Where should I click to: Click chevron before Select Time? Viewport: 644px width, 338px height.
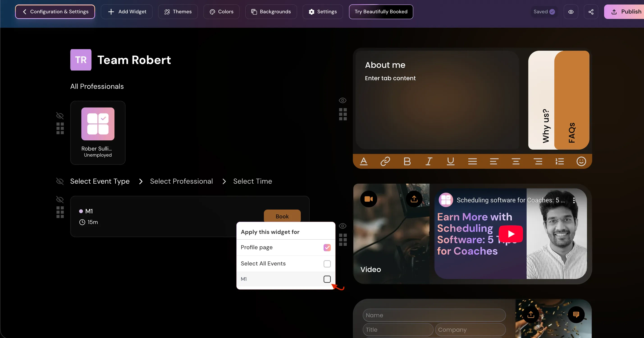click(224, 181)
